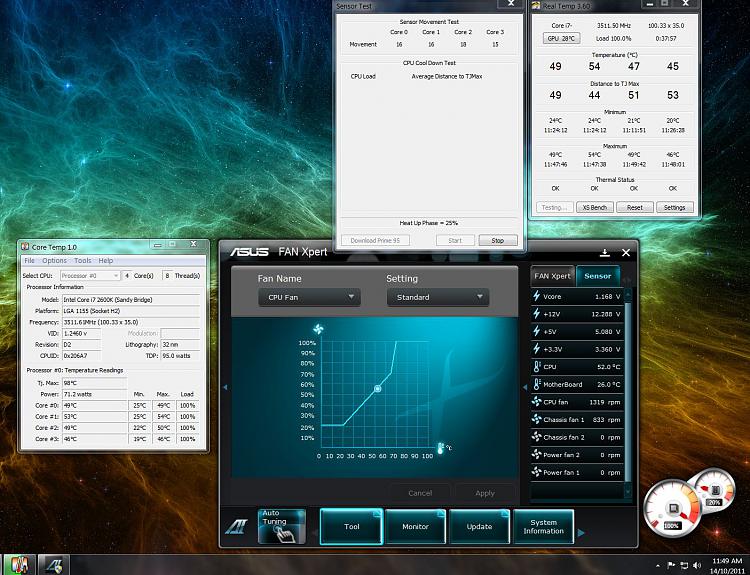Viewport: 750px width, 575px height.
Task: Click the CPU fan sensor icon
Action: pos(537,402)
